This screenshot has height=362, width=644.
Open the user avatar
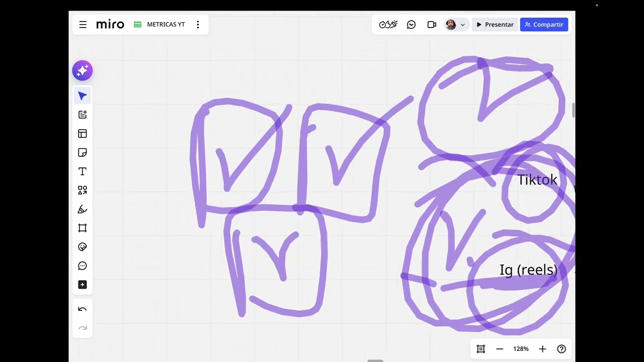451,25
